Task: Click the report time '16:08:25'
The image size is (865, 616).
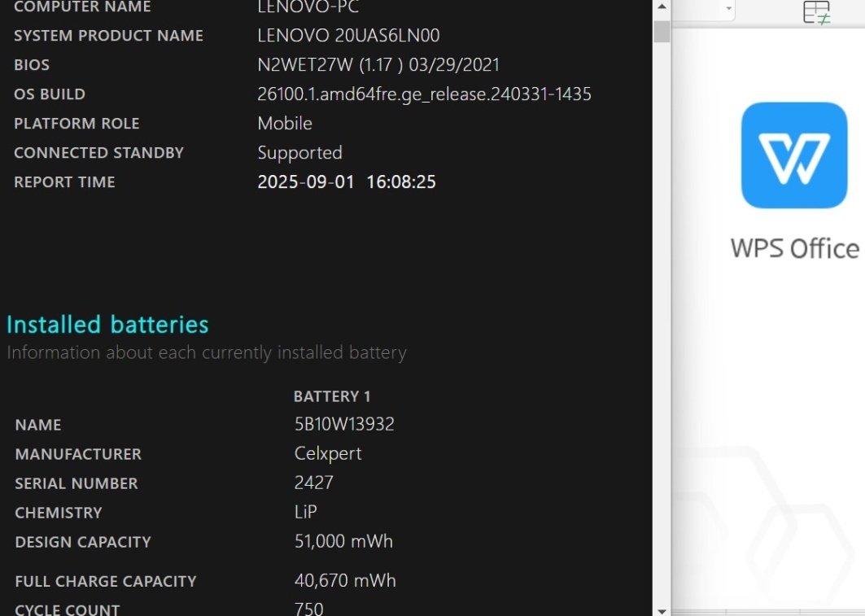Action: coord(401,182)
